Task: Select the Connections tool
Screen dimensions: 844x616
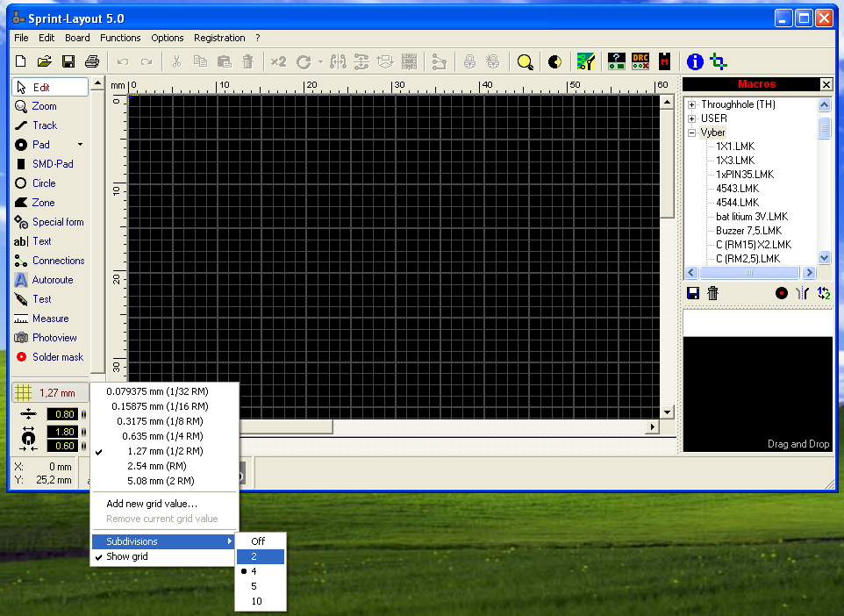Action: pyautogui.click(x=50, y=261)
